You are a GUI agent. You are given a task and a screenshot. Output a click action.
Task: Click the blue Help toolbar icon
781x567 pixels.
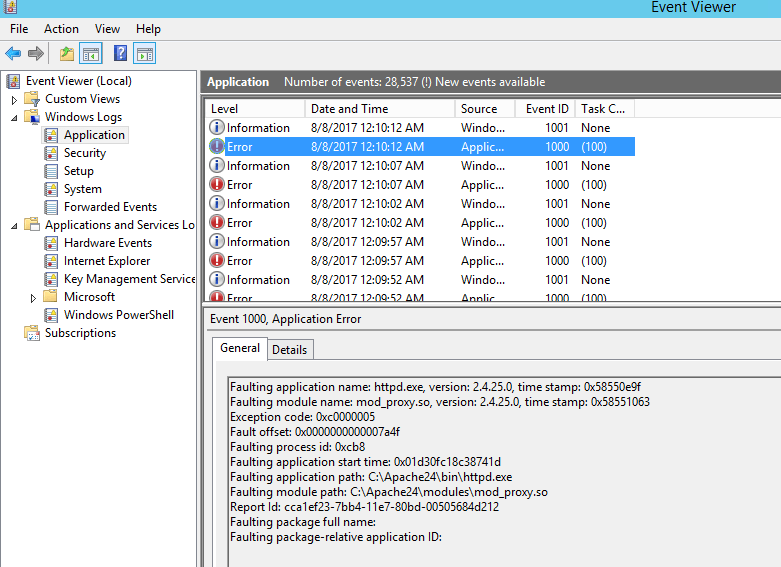pyautogui.click(x=120, y=54)
